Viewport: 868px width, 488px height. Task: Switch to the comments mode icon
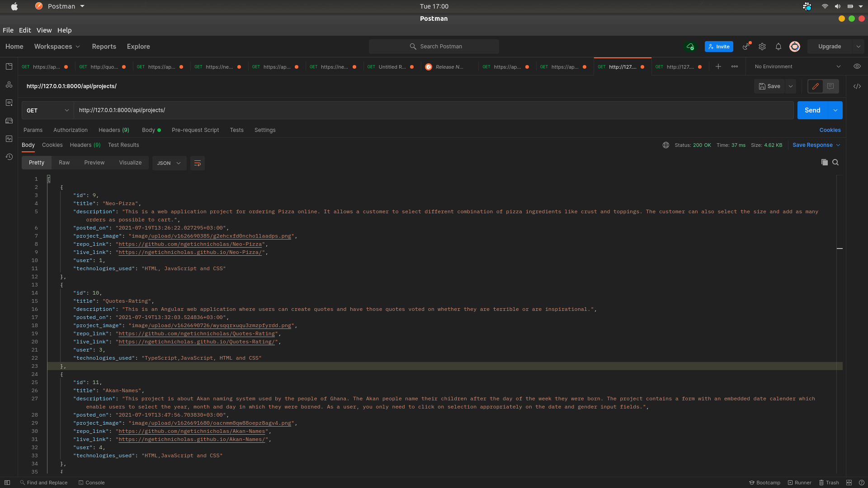[x=830, y=86]
